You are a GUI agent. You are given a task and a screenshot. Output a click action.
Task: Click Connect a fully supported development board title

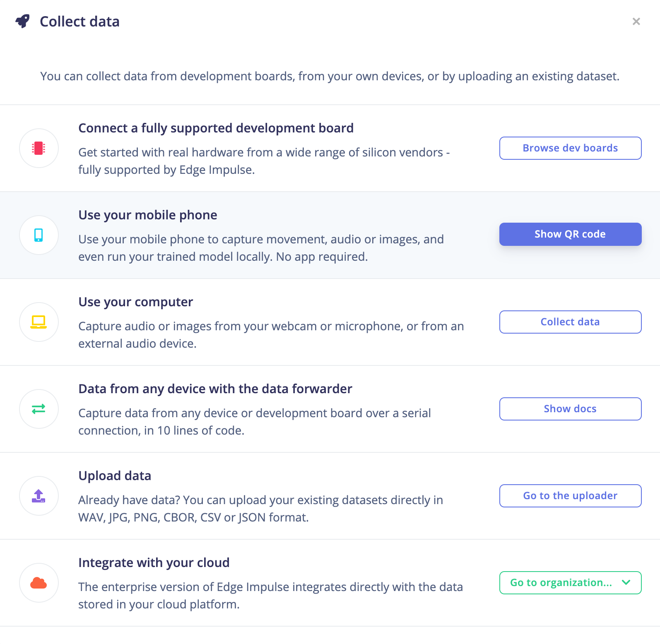coord(216,128)
